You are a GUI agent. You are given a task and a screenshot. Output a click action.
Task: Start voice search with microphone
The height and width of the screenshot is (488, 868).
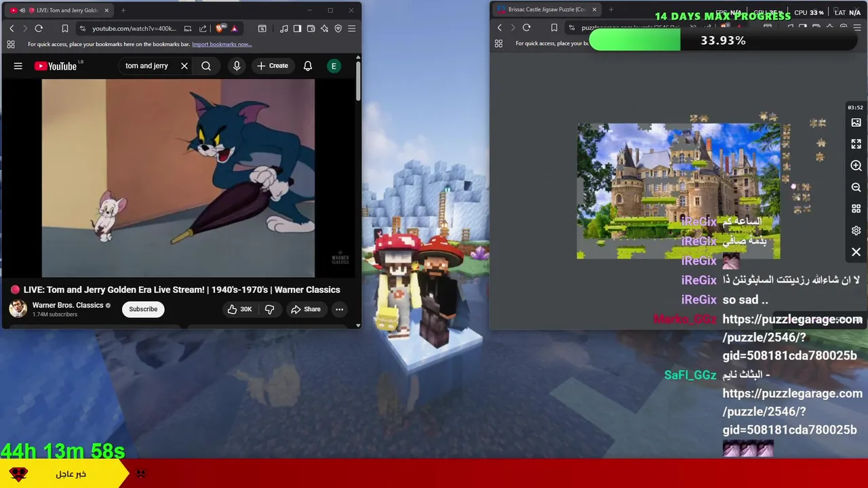[x=237, y=66]
